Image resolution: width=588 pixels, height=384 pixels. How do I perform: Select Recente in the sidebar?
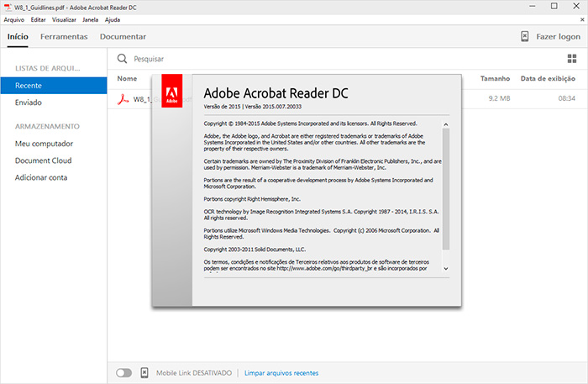pyautogui.click(x=54, y=86)
